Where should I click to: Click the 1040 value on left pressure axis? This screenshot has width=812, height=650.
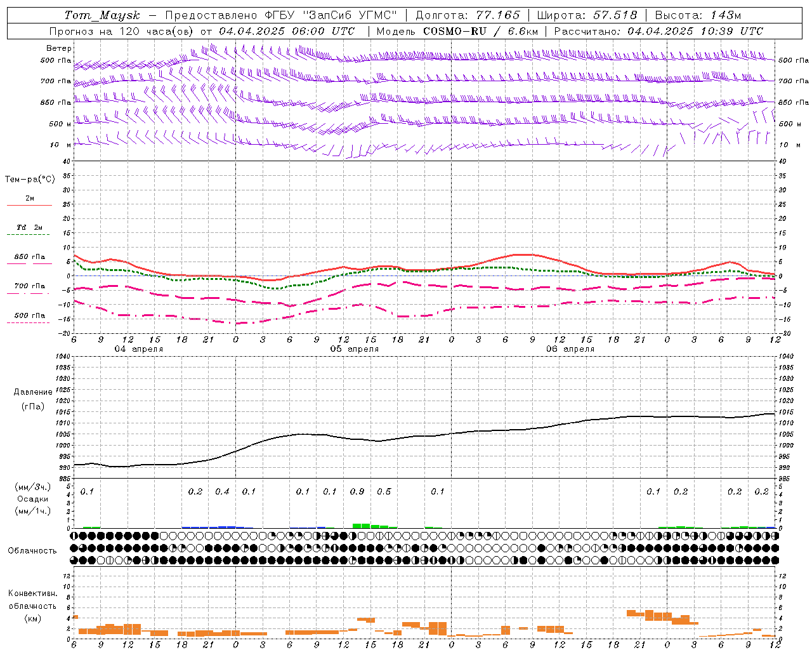tap(62, 357)
